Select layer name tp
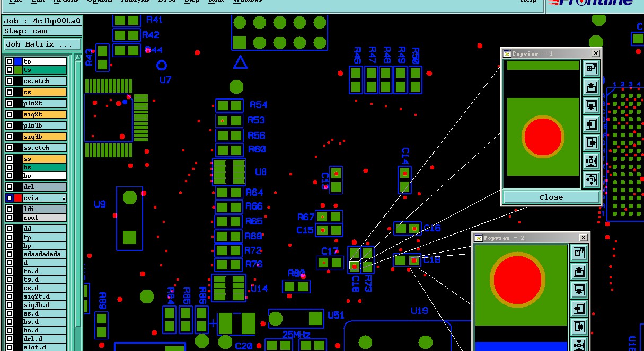The width and height of the screenshot is (644, 351). (45, 237)
